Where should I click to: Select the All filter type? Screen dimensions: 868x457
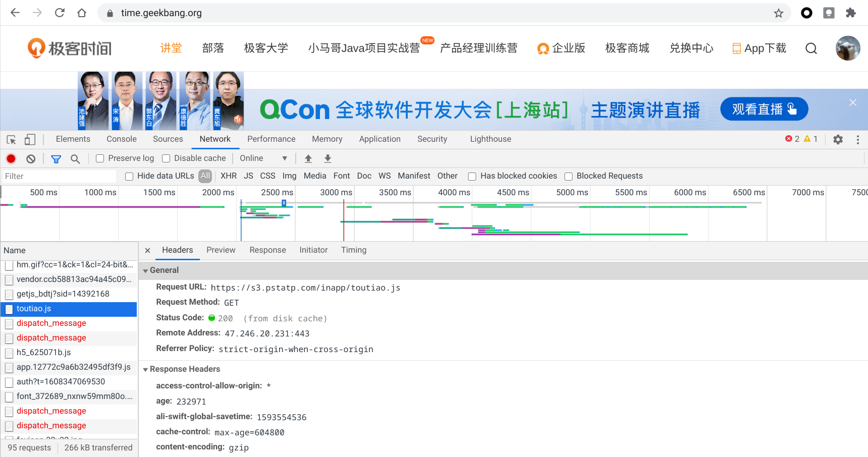tap(205, 176)
